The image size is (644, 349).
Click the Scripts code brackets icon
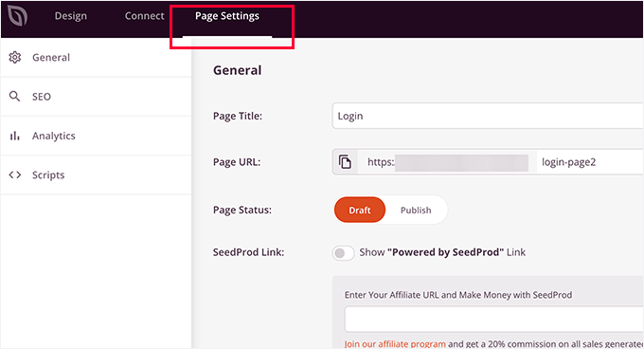click(x=15, y=174)
